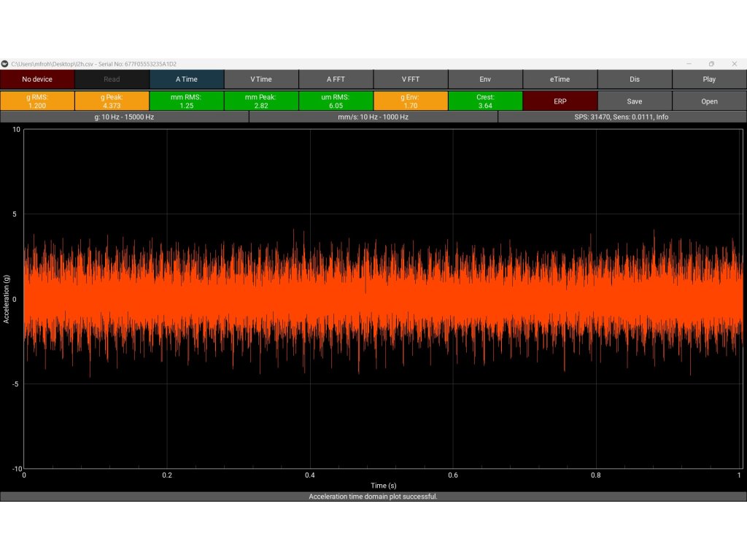
Task: Save the current recording
Action: (x=635, y=101)
